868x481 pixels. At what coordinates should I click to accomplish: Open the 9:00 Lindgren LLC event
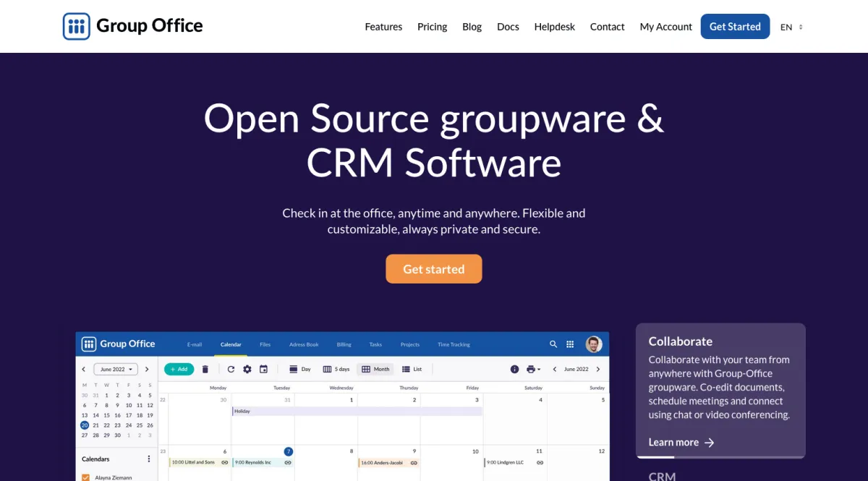click(515, 462)
